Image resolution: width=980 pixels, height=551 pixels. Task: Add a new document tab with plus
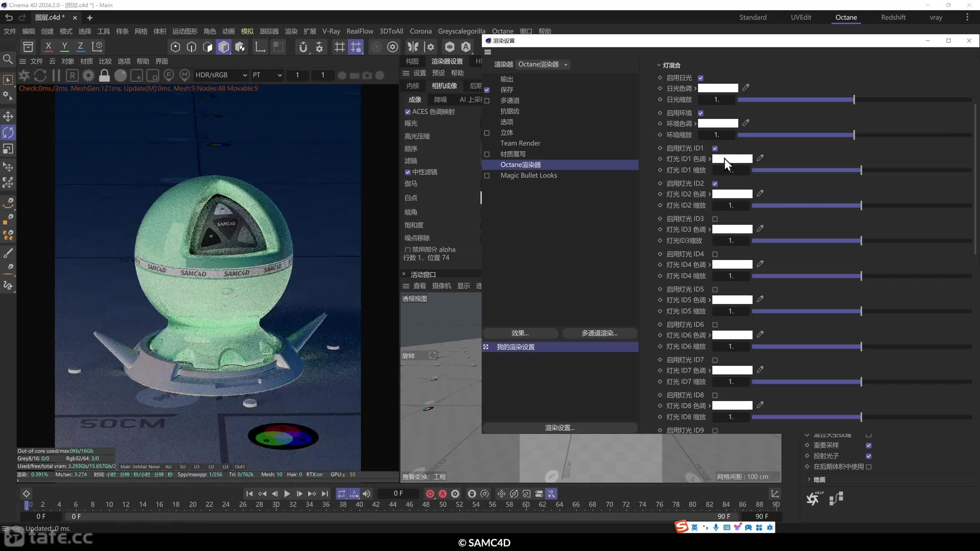point(90,18)
